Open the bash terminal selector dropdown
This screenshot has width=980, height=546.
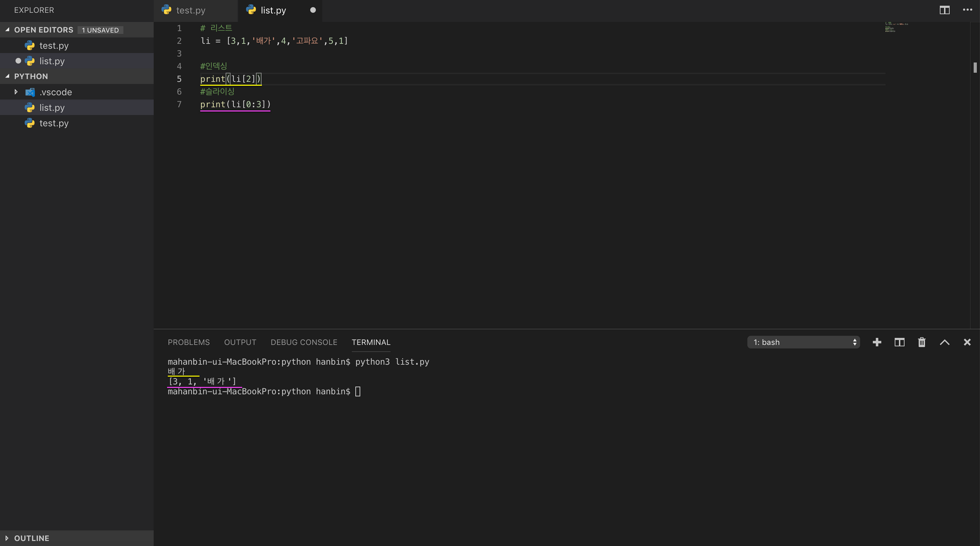[x=803, y=342]
